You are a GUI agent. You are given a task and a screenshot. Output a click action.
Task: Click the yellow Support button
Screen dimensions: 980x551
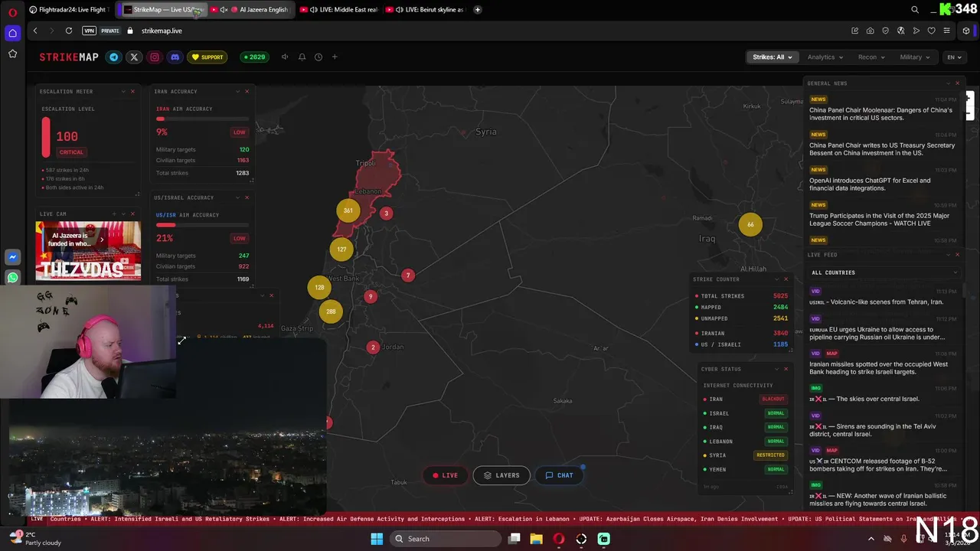207,57
